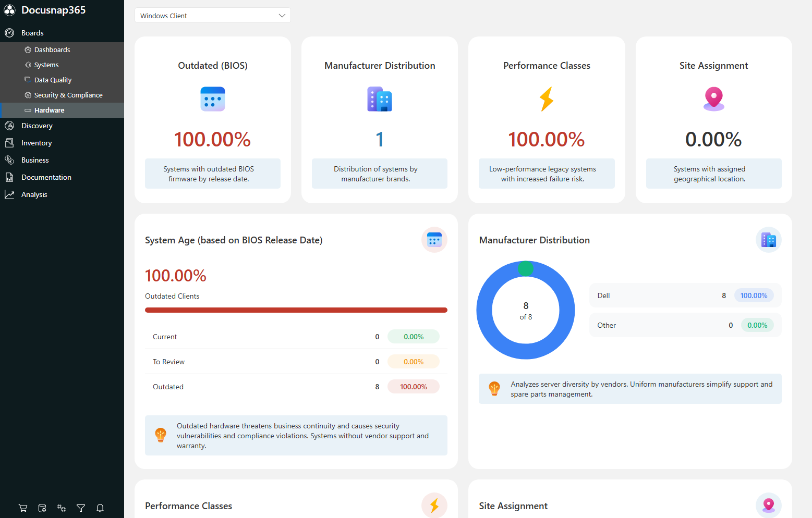
Task: Click the Outdated (BIOS) summary tile
Action: click(213, 120)
